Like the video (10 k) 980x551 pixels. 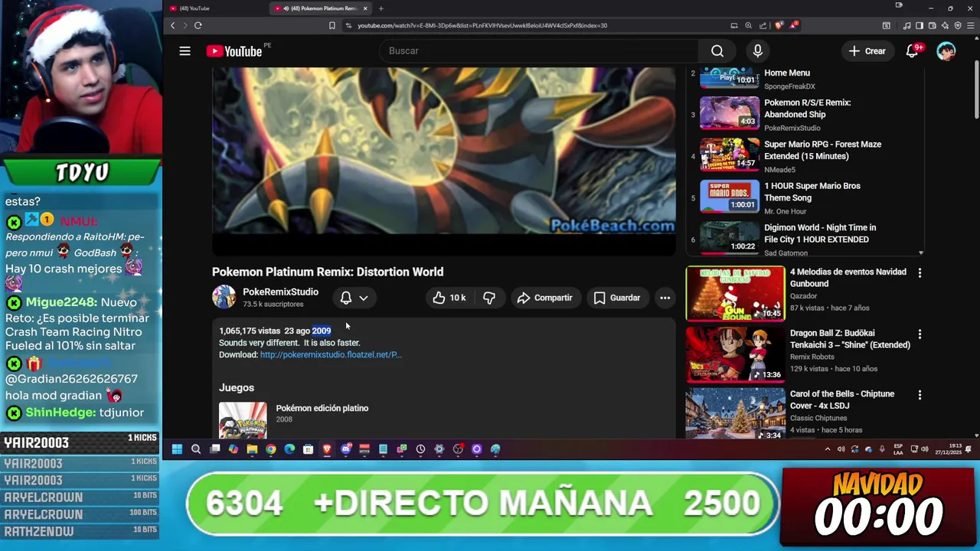pos(449,298)
